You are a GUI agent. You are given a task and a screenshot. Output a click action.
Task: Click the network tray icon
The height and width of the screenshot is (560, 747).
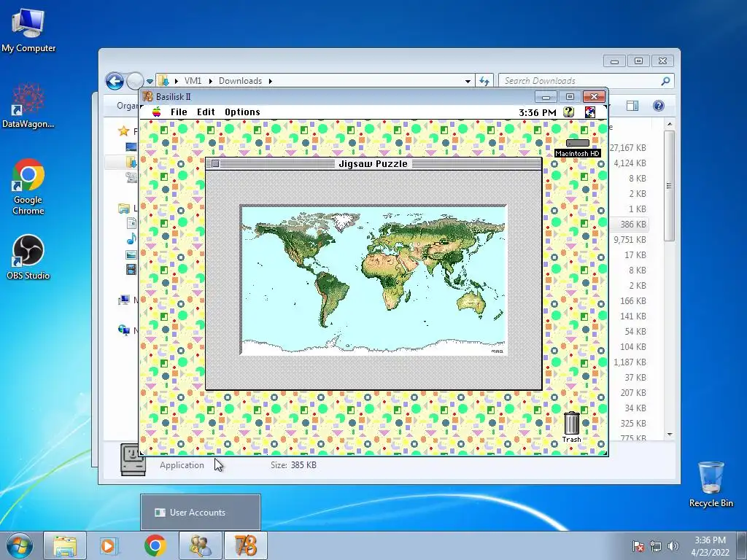point(656,546)
